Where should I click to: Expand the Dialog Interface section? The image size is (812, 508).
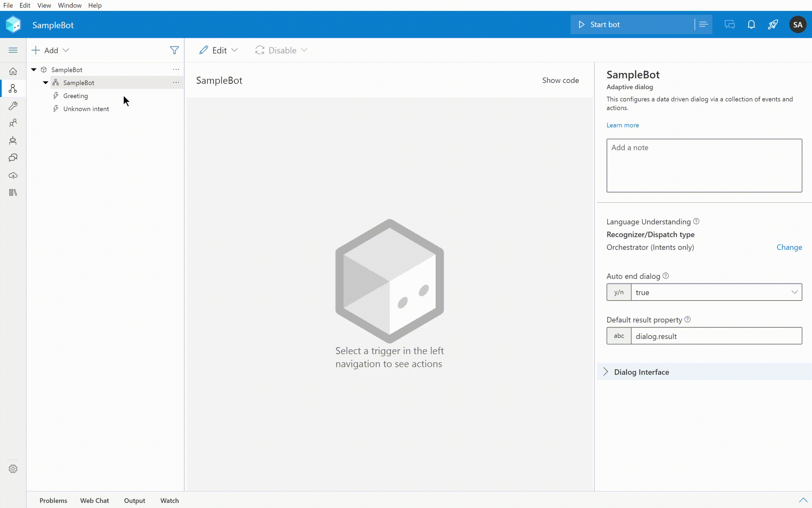704,372
